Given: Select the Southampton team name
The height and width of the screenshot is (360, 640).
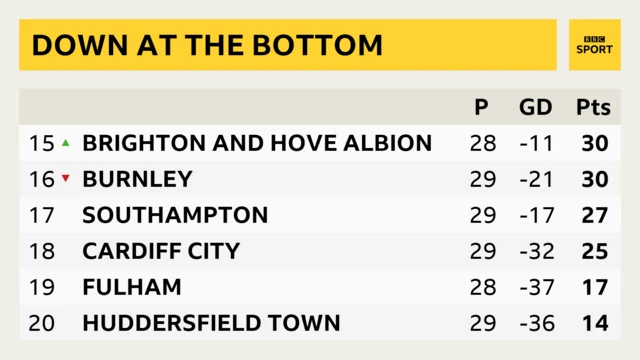Looking at the screenshot, I should tap(176, 215).
